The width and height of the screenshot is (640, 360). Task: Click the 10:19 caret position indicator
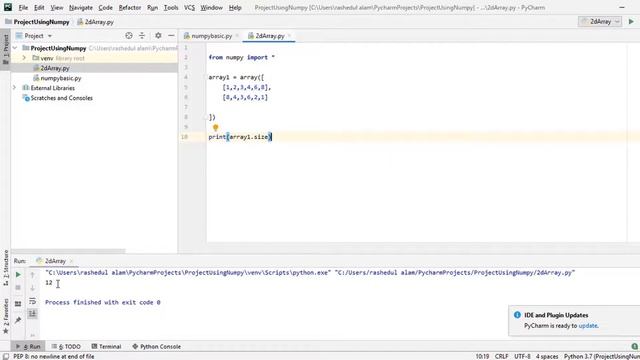(x=482, y=356)
